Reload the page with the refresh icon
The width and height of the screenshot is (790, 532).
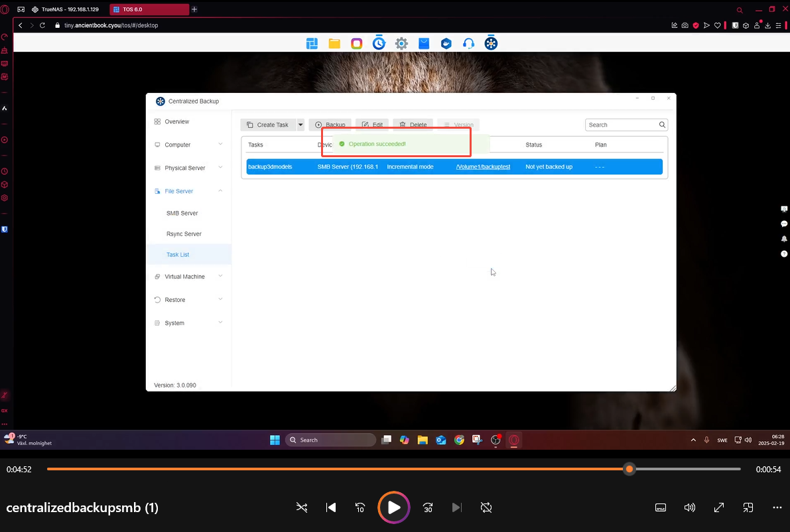pyautogui.click(x=42, y=25)
